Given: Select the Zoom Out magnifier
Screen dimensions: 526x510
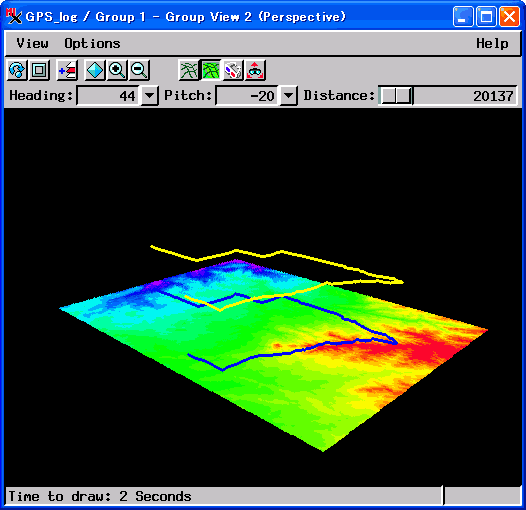Looking at the screenshot, I should point(139,70).
